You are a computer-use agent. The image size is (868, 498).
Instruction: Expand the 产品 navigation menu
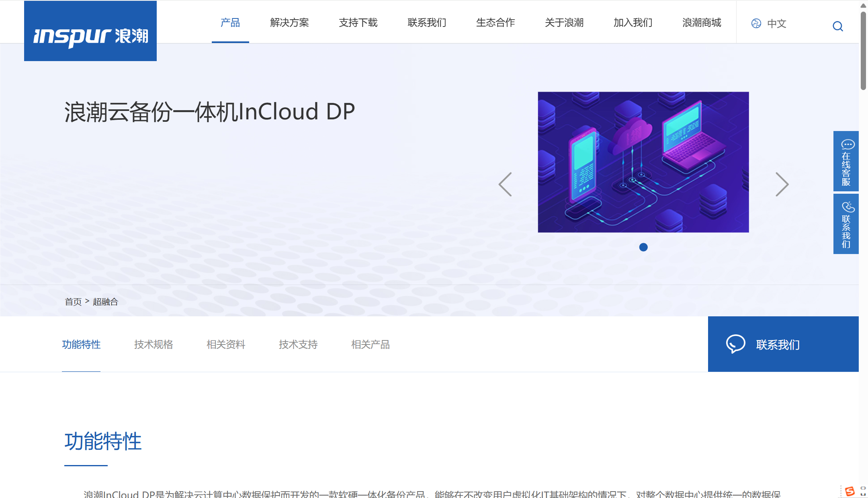[x=230, y=23]
